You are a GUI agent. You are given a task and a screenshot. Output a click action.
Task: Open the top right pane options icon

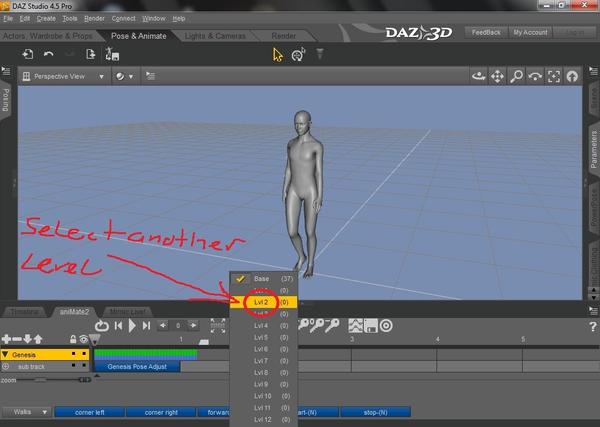pos(593,70)
